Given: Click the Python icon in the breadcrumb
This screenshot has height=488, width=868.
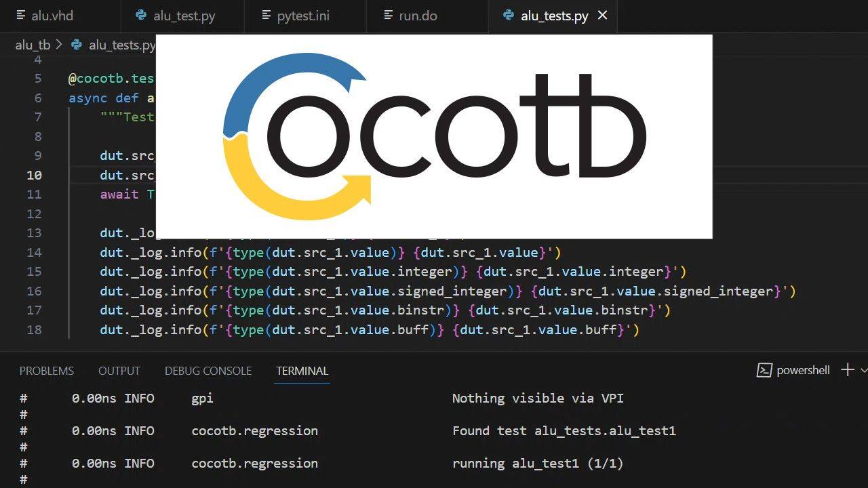Looking at the screenshot, I should point(77,45).
